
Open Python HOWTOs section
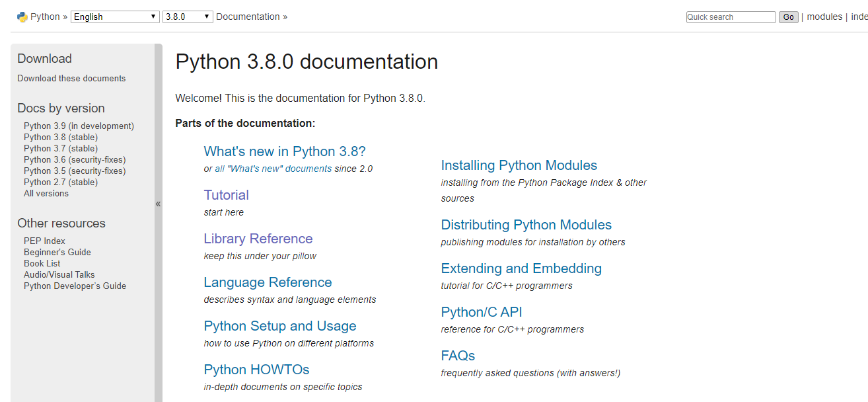256,370
